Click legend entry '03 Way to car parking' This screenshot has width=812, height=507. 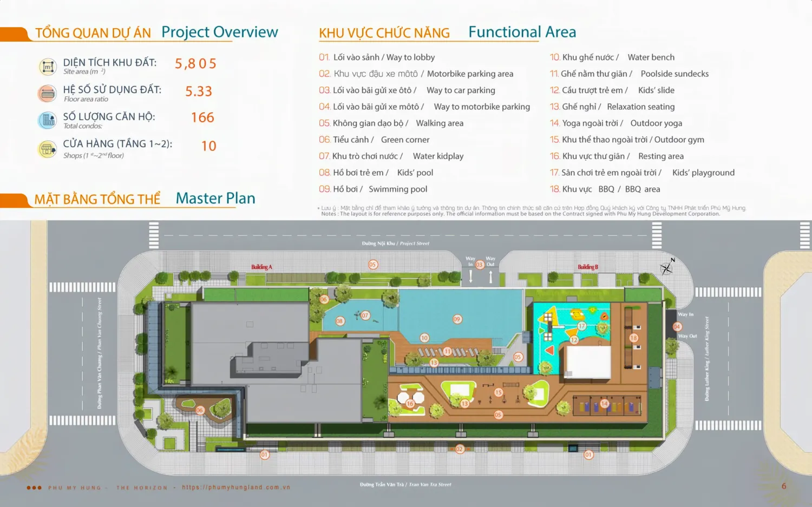click(x=407, y=90)
